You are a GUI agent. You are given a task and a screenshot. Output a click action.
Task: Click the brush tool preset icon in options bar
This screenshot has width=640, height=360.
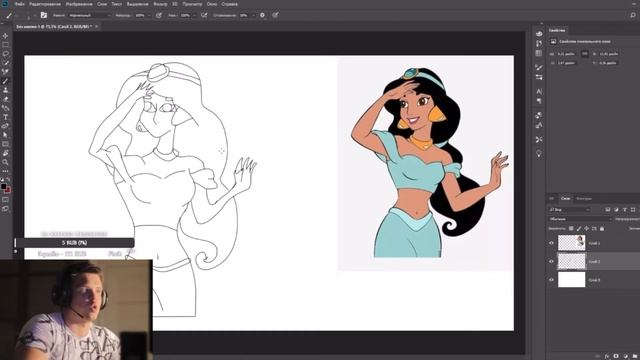tap(9, 15)
